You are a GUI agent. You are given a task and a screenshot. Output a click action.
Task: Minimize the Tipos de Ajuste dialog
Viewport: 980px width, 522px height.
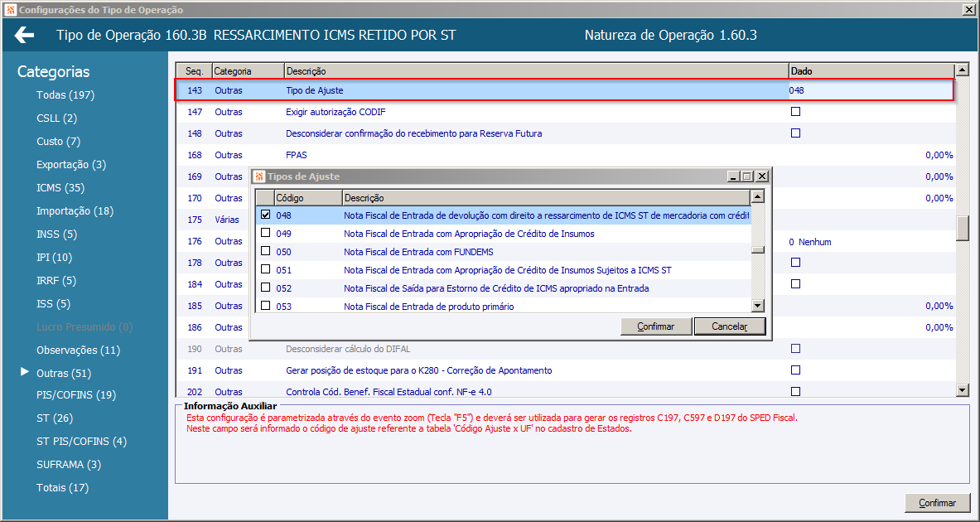click(x=734, y=177)
